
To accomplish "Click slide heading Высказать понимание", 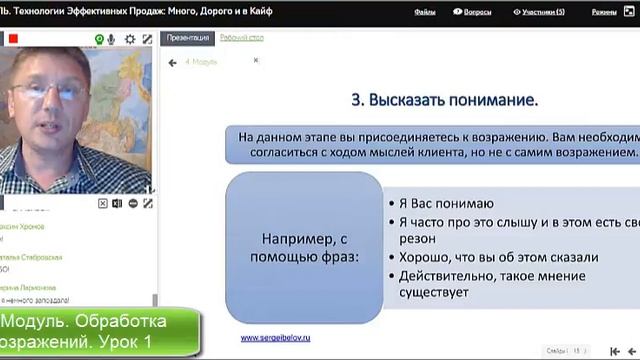I will click(x=445, y=100).
